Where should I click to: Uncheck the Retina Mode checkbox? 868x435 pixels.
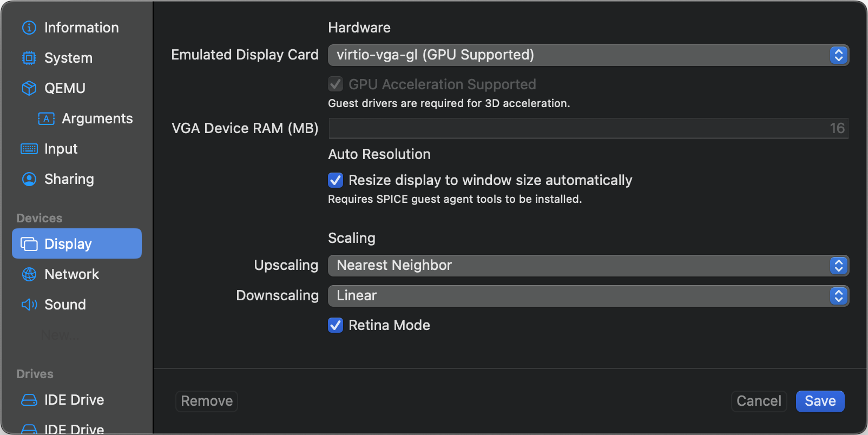coord(336,325)
